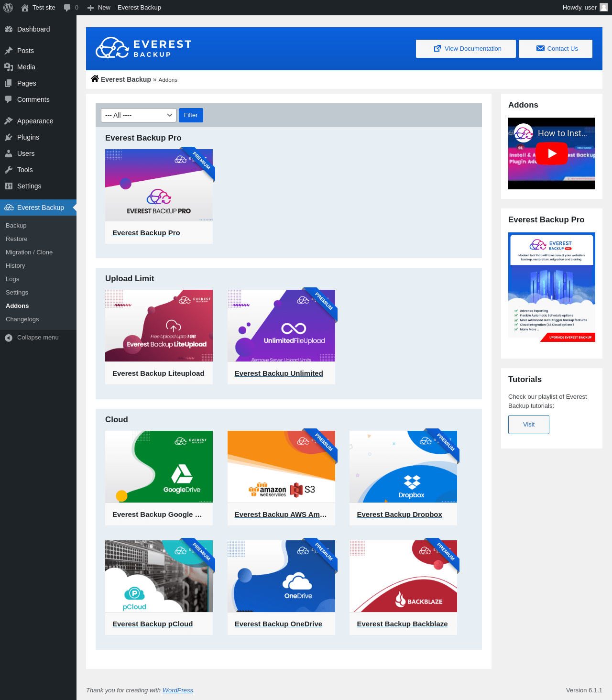
Task: Click the Media icon in sidebar
Action: [x=9, y=67]
